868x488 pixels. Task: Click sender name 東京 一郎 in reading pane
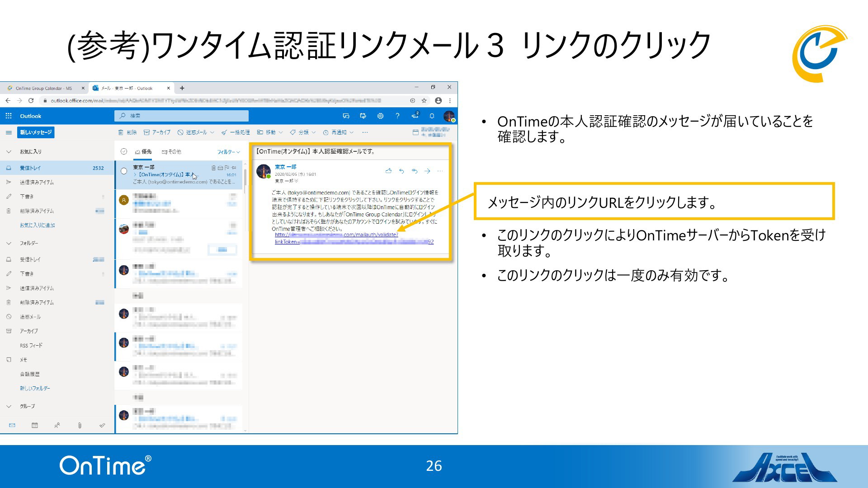285,167
